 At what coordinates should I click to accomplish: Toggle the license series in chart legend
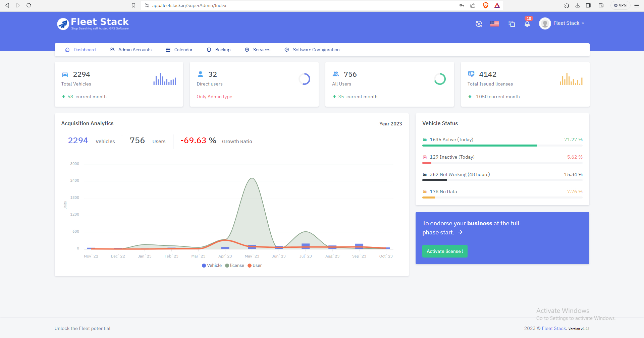234,266
